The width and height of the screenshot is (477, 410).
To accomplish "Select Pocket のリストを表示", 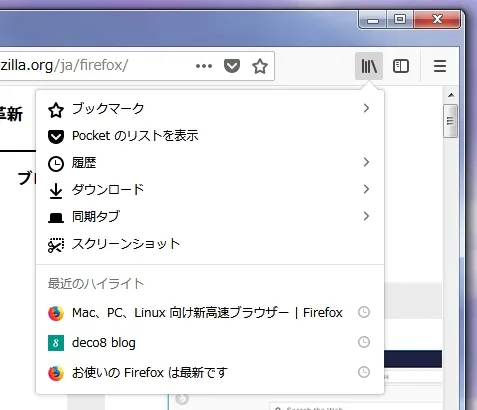I will (210, 136).
